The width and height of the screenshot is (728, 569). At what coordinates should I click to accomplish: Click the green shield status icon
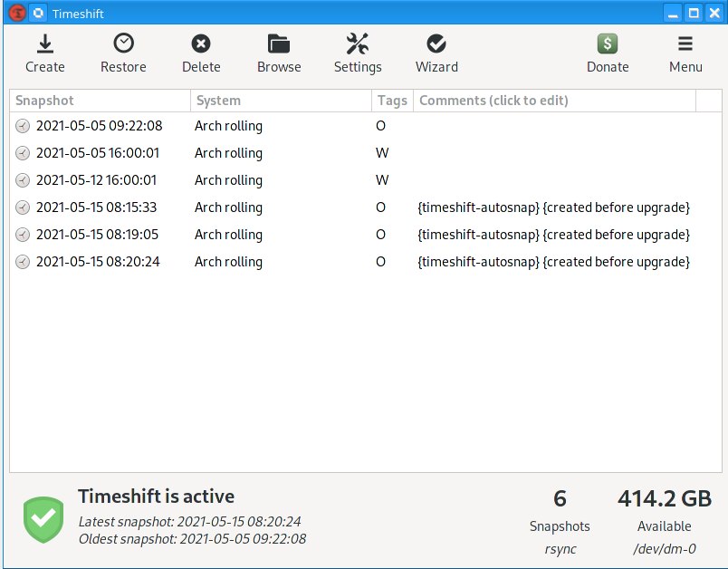[x=43, y=519]
